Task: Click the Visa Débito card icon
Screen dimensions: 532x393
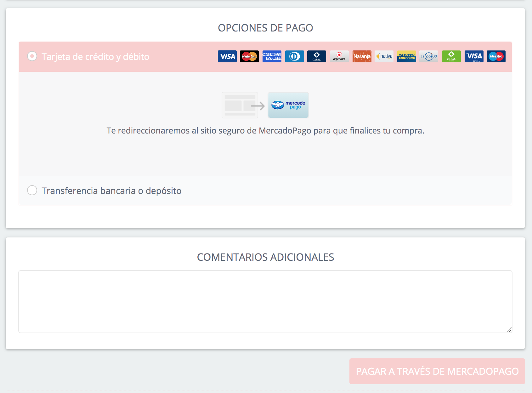Action: click(474, 56)
